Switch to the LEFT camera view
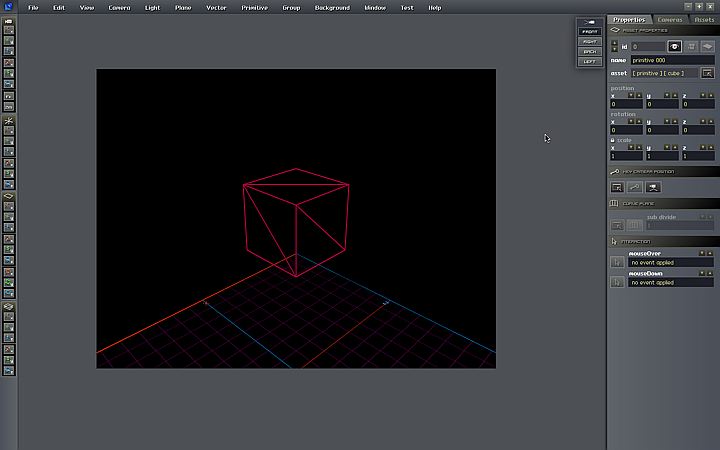Screen dimensions: 720x450 (x=589, y=62)
